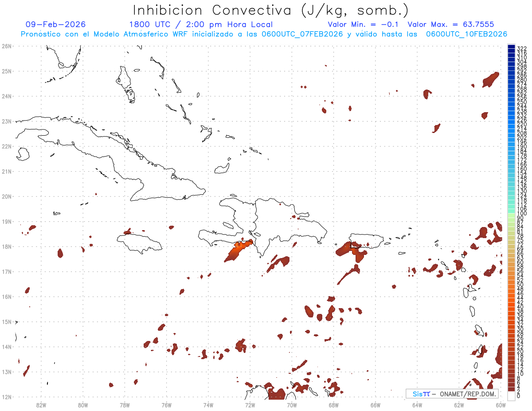Viewport: 532px width, 411px height.
Task: Click the colorbar value 322
Action: (522, 48)
